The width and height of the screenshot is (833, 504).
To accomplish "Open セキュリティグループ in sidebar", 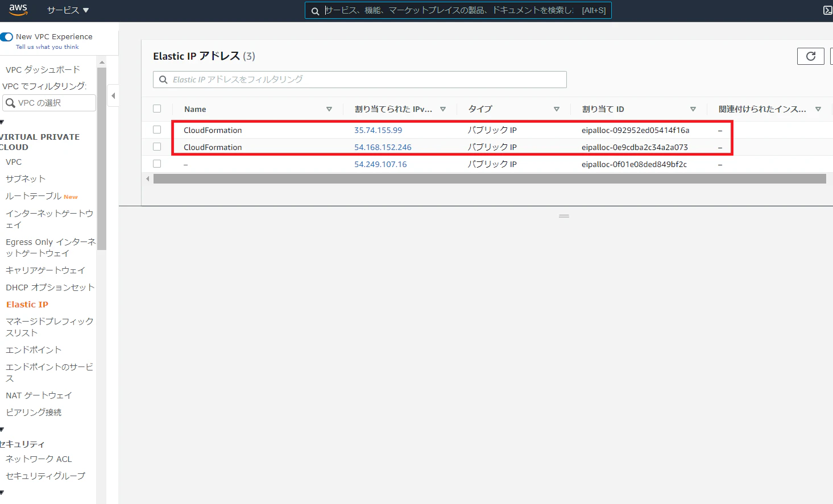I will [x=45, y=476].
